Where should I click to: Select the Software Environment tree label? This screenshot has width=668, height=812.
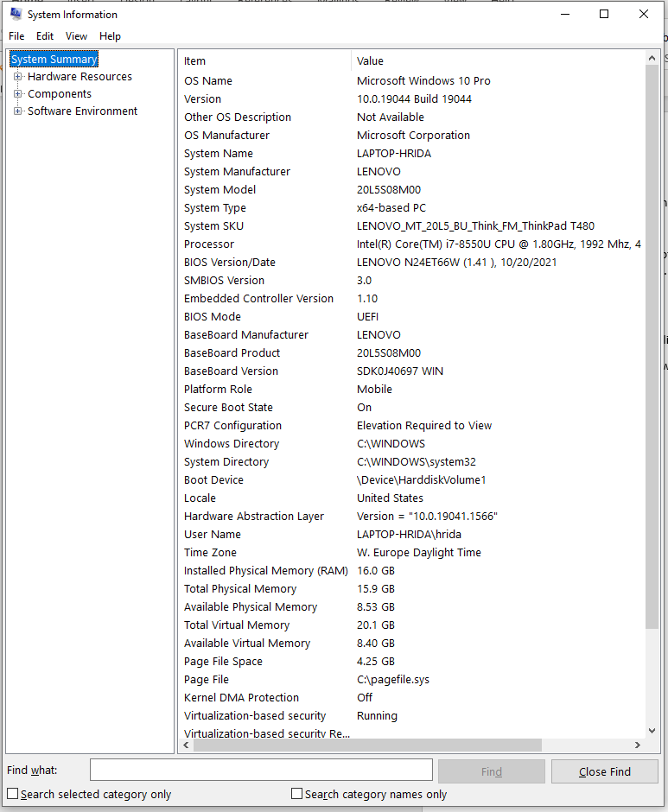(82, 111)
